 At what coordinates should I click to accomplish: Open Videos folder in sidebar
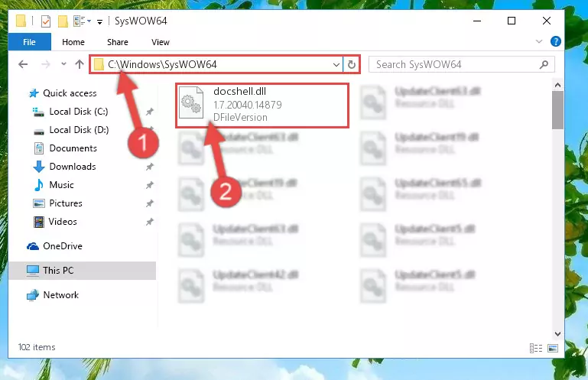[55, 222]
